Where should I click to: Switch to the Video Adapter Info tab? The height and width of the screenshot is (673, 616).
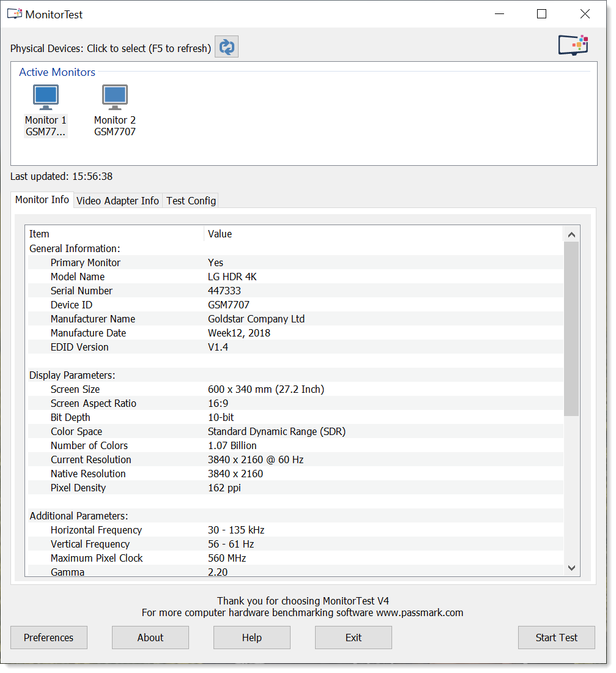click(x=117, y=201)
